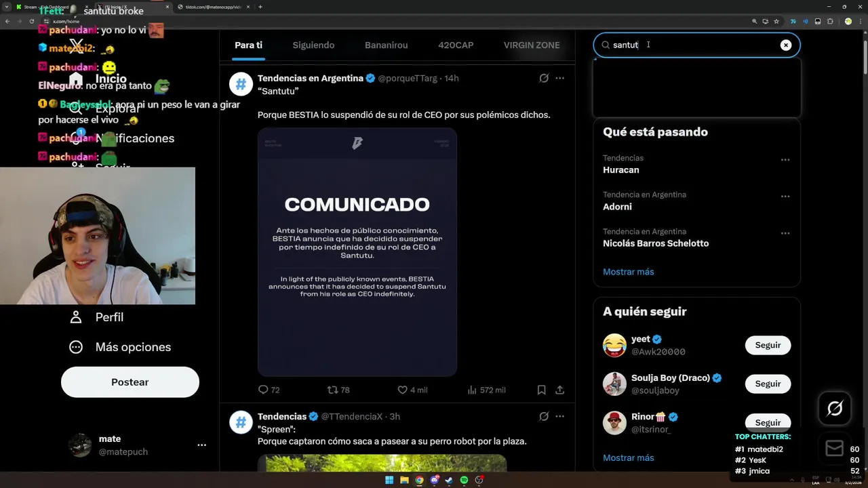Open the 'Huracan' trending topic
868x488 pixels.
click(620, 170)
